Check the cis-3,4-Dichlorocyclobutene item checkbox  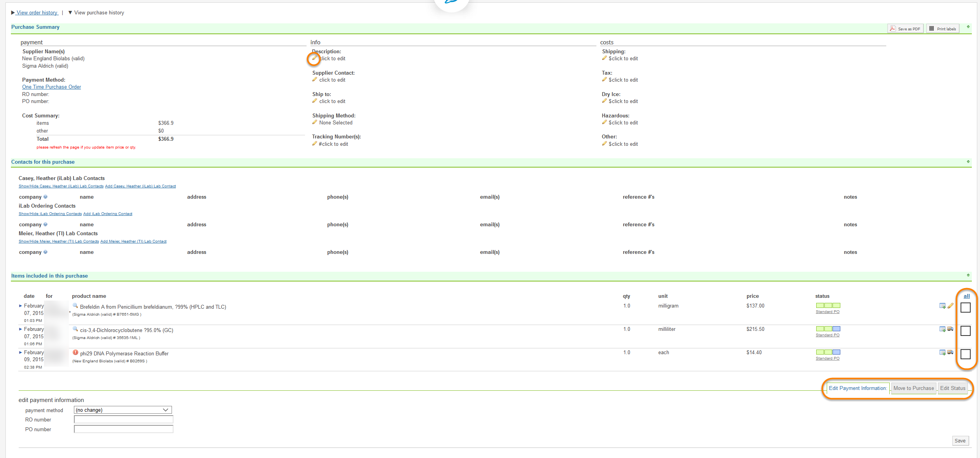[x=965, y=331]
